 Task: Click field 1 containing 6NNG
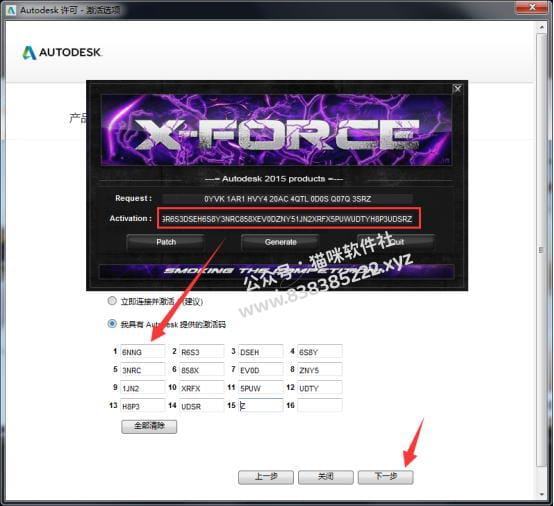(x=142, y=352)
